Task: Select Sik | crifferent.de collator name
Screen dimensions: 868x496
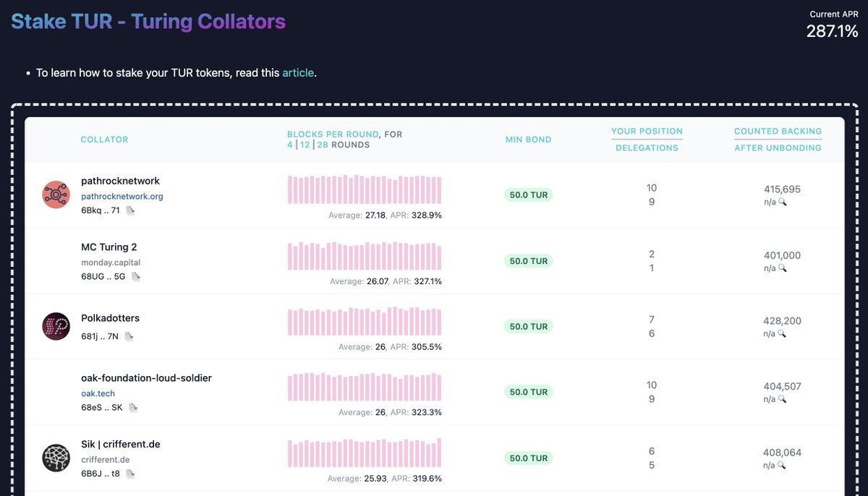Action: pos(121,444)
